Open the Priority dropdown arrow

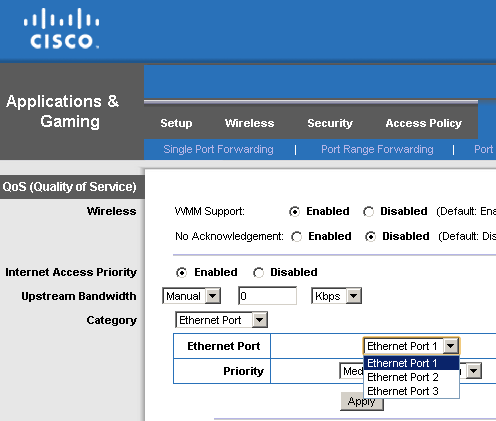pos(474,371)
